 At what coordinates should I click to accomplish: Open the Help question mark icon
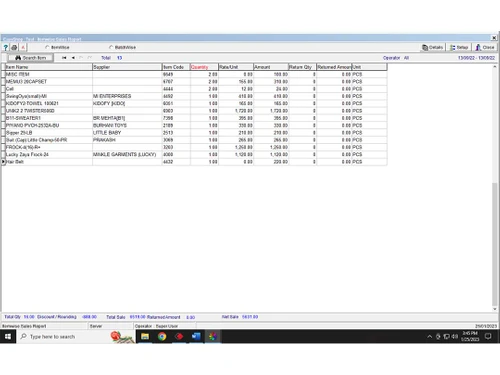pyautogui.click(x=5, y=48)
